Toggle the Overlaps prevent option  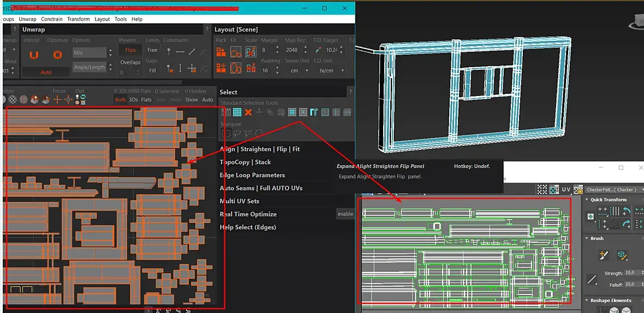click(x=130, y=62)
